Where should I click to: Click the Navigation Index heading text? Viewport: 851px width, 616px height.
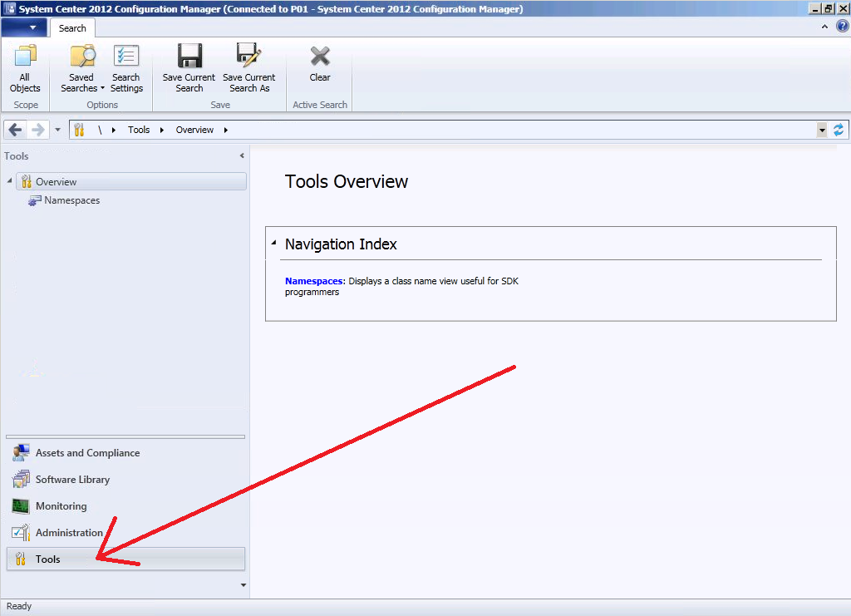pos(341,244)
